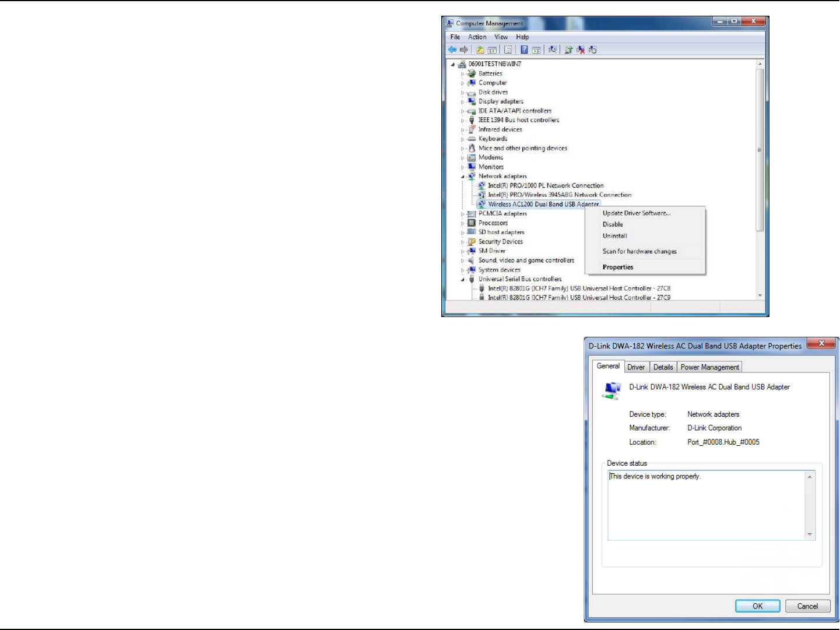Collapse the 06901TESTNBWIN7 root node
Image resolution: width=840 pixels, height=630 pixels.
(x=453, y=65)
